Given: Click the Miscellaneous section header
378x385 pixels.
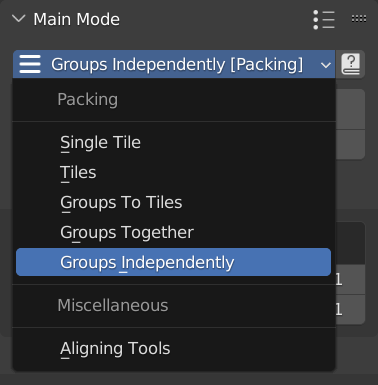Looking at the screenshot, I should (x=113, y=305).
